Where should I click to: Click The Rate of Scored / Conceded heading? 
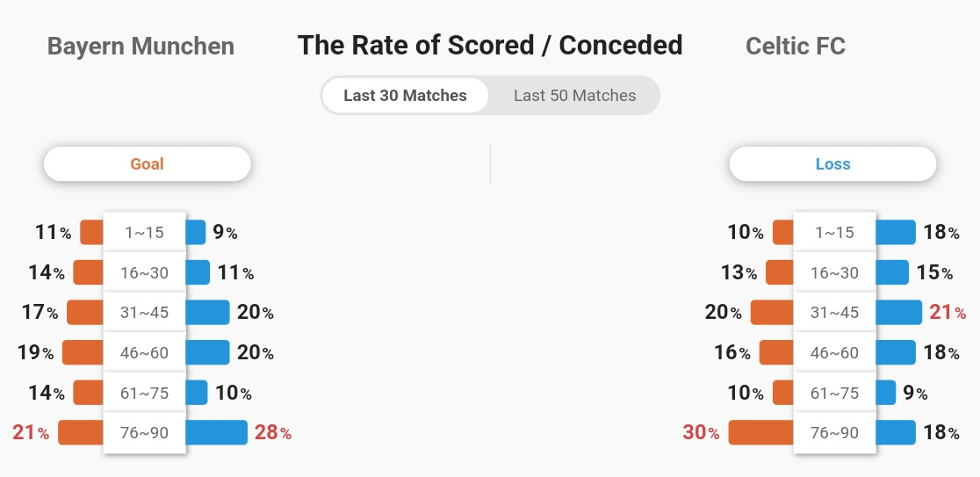tap(489, 46)
